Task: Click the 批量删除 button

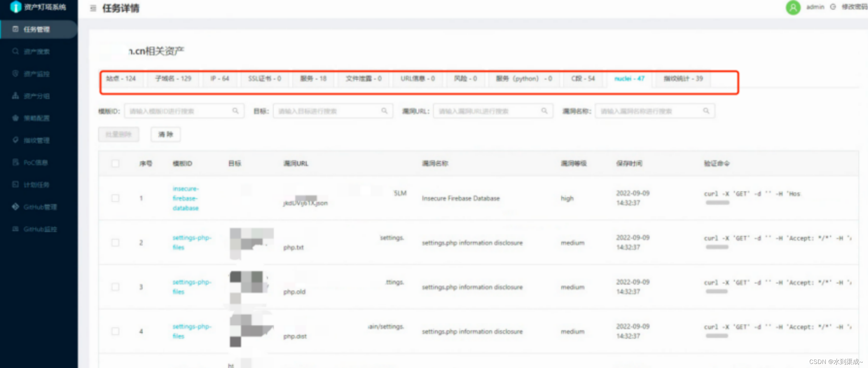Action: click(119, 134)
